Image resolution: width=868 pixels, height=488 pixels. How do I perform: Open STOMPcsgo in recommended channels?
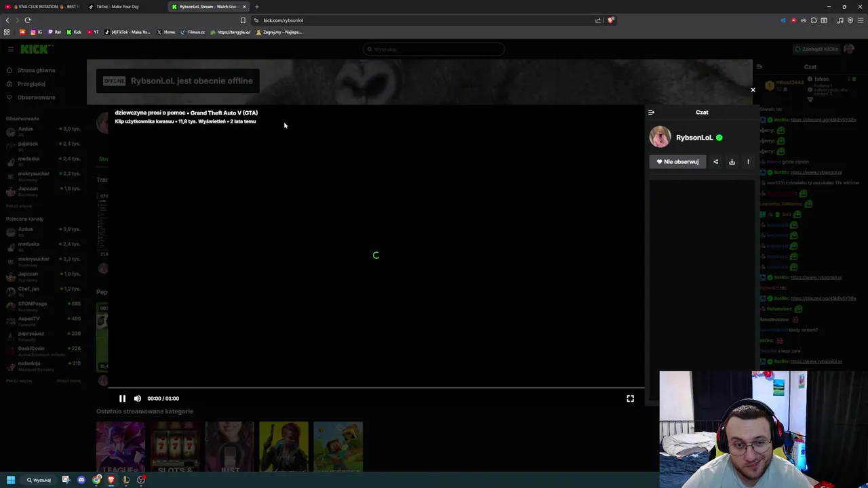pos(43,305)
